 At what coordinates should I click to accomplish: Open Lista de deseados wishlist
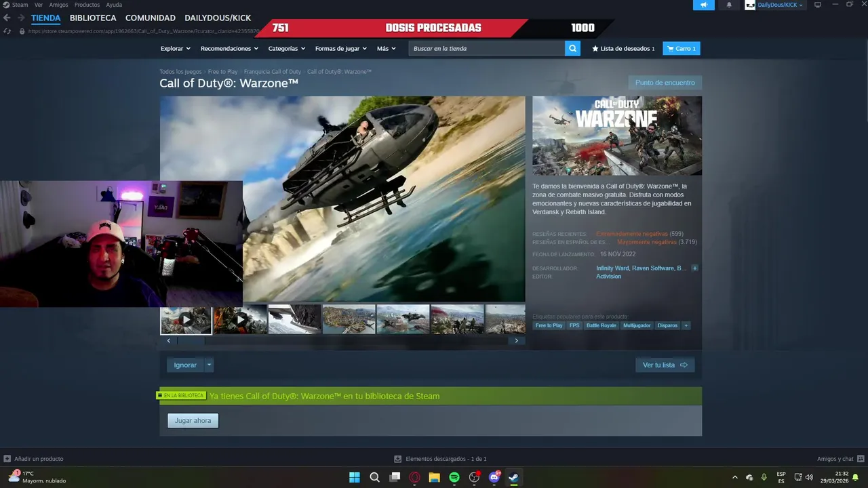[623, 49]
